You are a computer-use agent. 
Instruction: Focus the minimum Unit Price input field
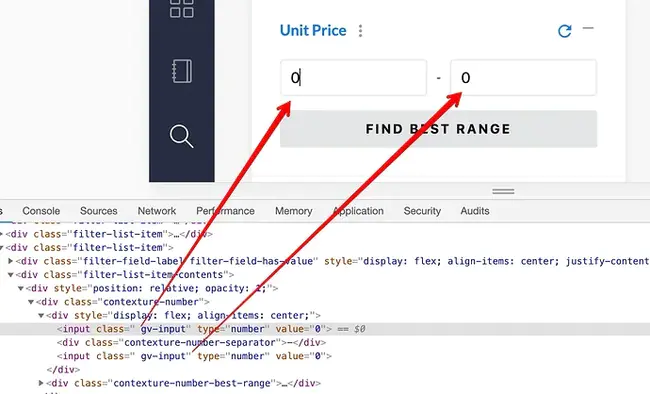[x=354, y=78]
